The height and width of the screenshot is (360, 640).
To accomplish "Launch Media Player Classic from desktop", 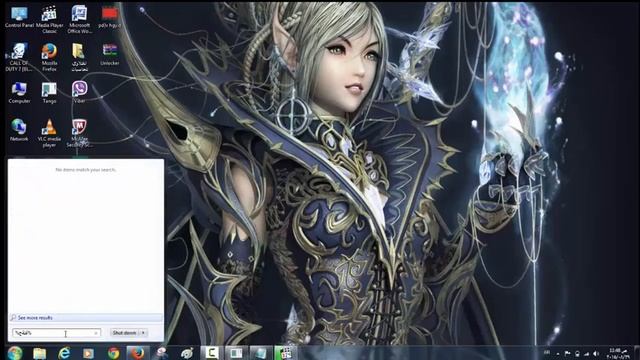I will (49, 19).
